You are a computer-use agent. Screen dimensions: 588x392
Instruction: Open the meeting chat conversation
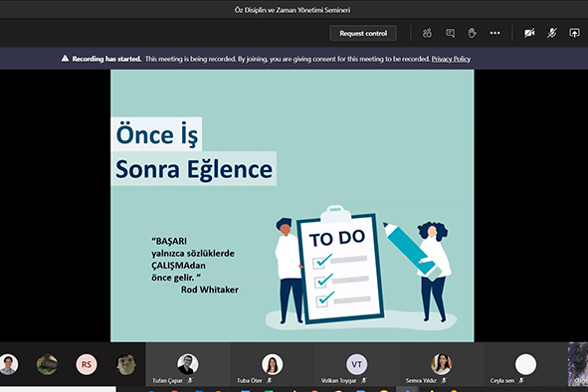coord(450,34)
